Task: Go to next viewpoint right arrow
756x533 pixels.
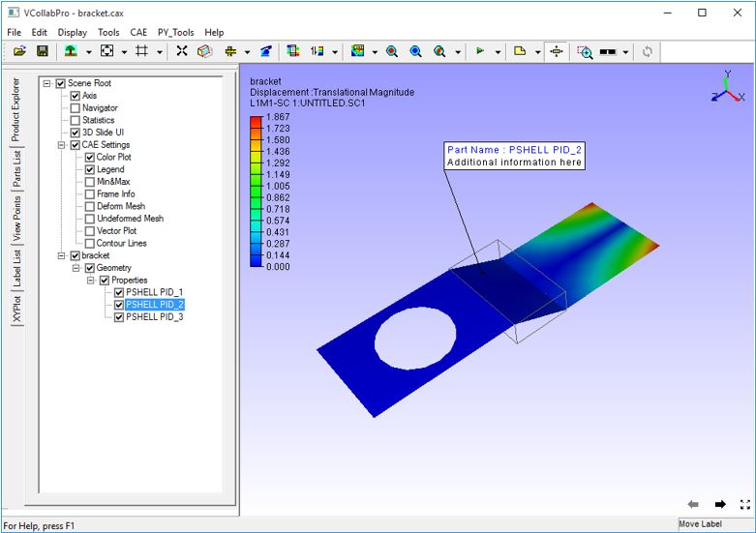Action: (x=720, y=504)
